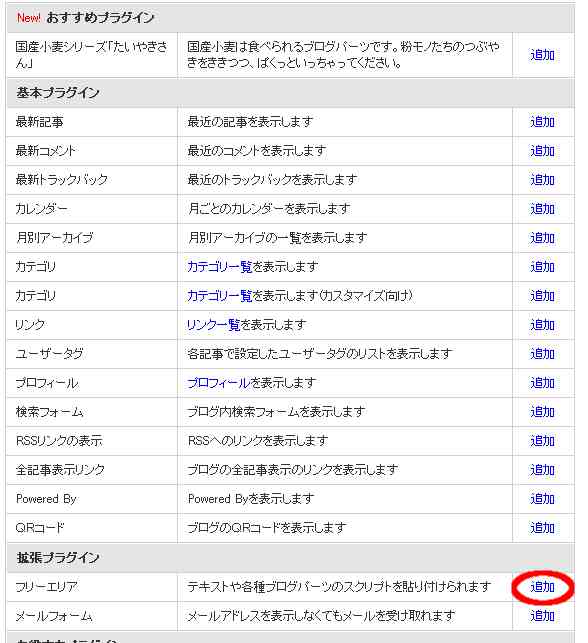Click description Powered Byを表示します

click(251, 499)
